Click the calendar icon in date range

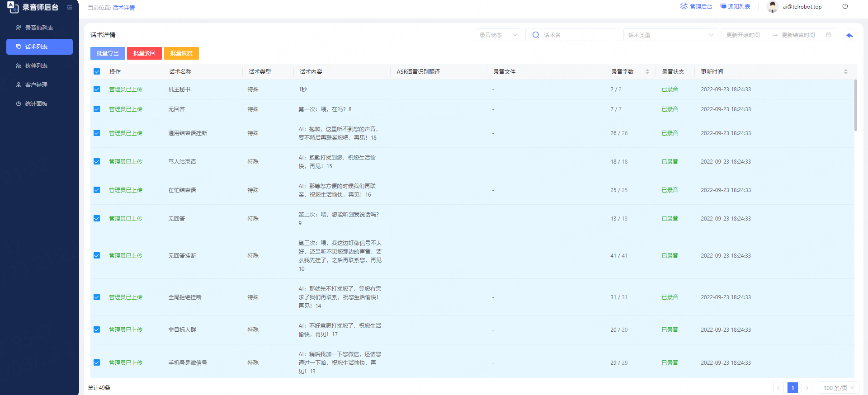click(829, 35)
